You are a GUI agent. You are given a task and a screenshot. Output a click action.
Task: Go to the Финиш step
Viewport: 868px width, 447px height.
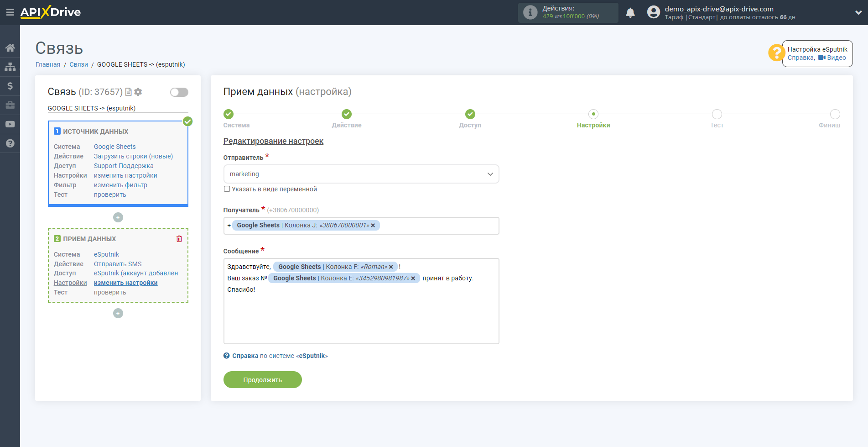click(x=835, y=114)
